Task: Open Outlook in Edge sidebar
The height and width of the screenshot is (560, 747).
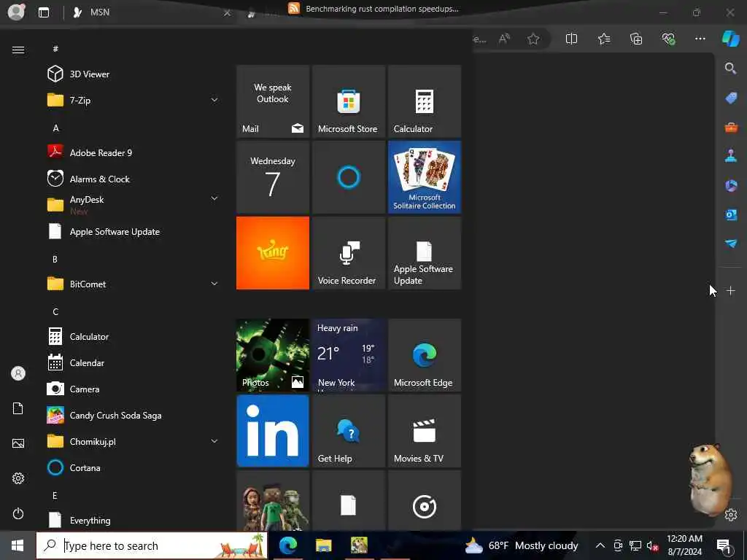Action: pos(731,214)
